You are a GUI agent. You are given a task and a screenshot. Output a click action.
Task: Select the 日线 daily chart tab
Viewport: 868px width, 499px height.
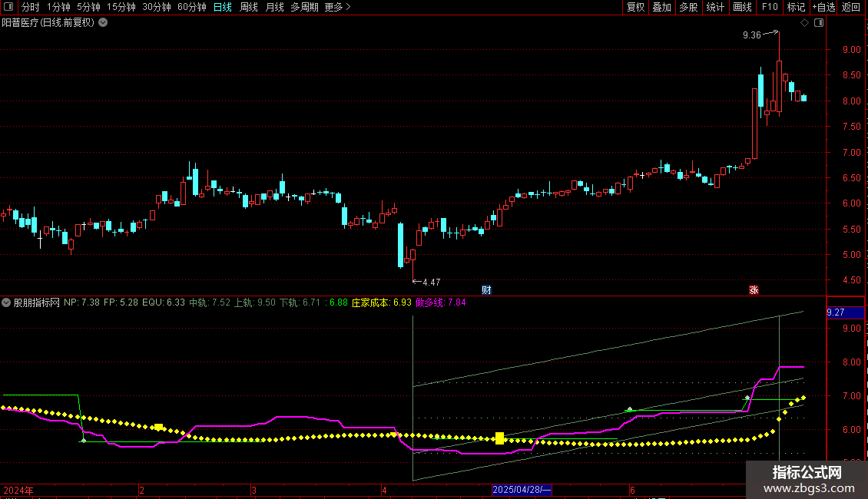coord(223,7)
